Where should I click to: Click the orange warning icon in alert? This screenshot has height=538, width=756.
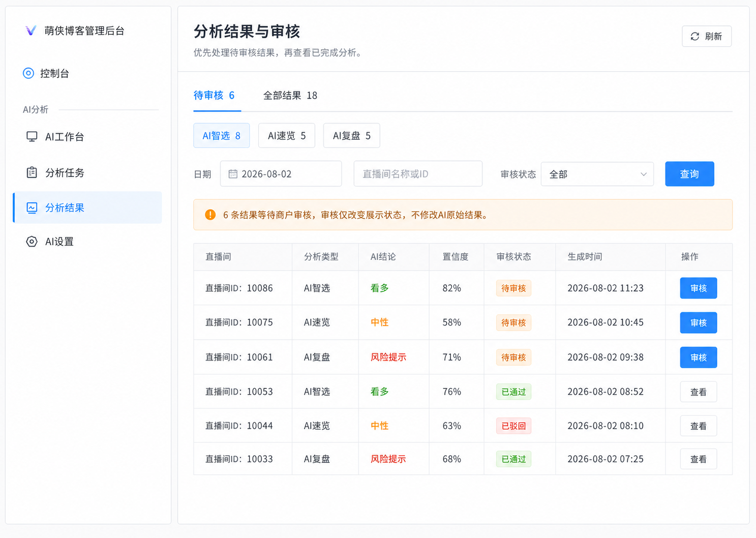click(210, 215)
